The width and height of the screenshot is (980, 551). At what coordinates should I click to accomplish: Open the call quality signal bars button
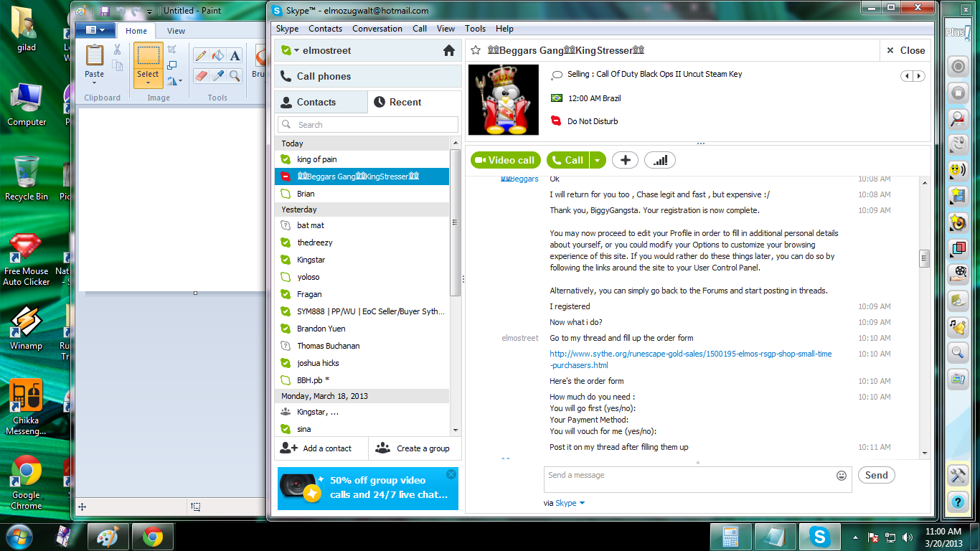[x=659, y=160]
